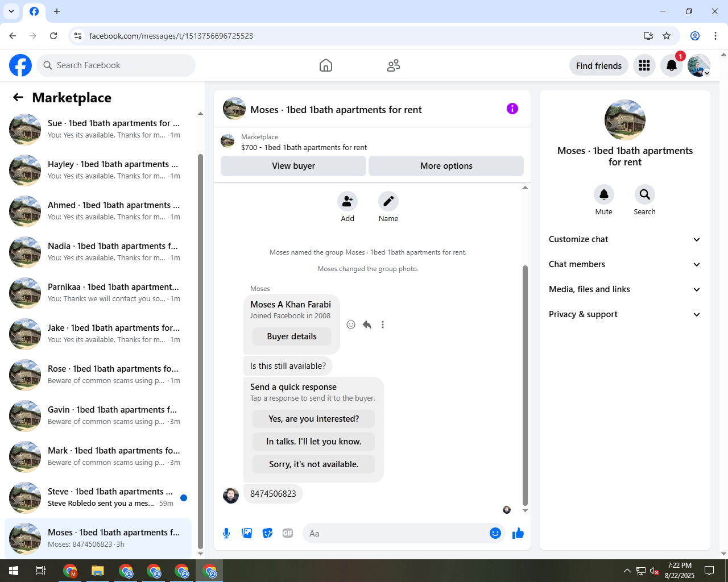Open more options dots beside Moses's message
728x582 pixels.
click(x=383, y=325)
